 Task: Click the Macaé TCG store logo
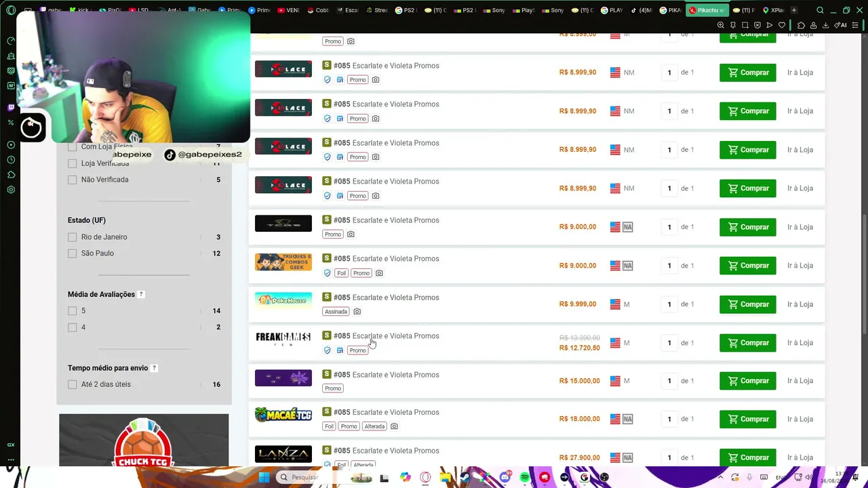click(283, 414)
